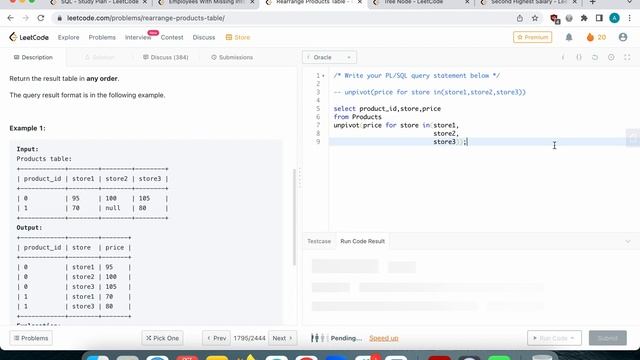This screenshot has height=360, width=640.
Task: Switch to the Second Highest Salary tab
Action: coord(529,2)
